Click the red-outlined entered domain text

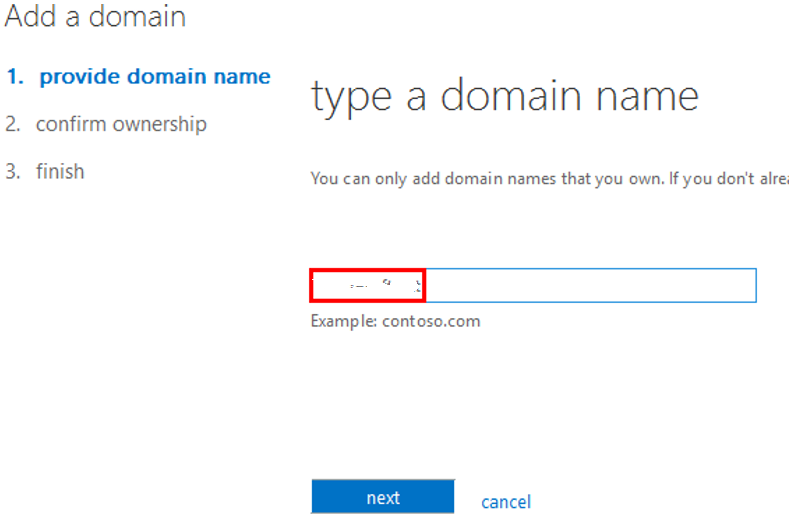pos(367,286)
